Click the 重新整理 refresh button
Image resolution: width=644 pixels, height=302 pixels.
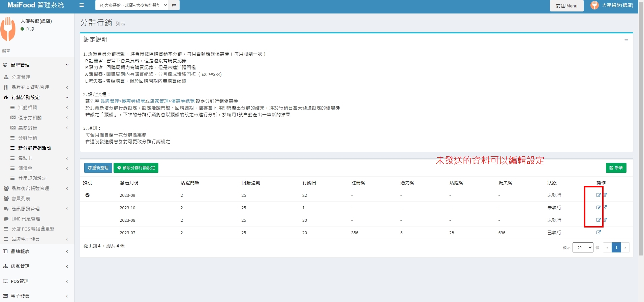coord(98,168)
